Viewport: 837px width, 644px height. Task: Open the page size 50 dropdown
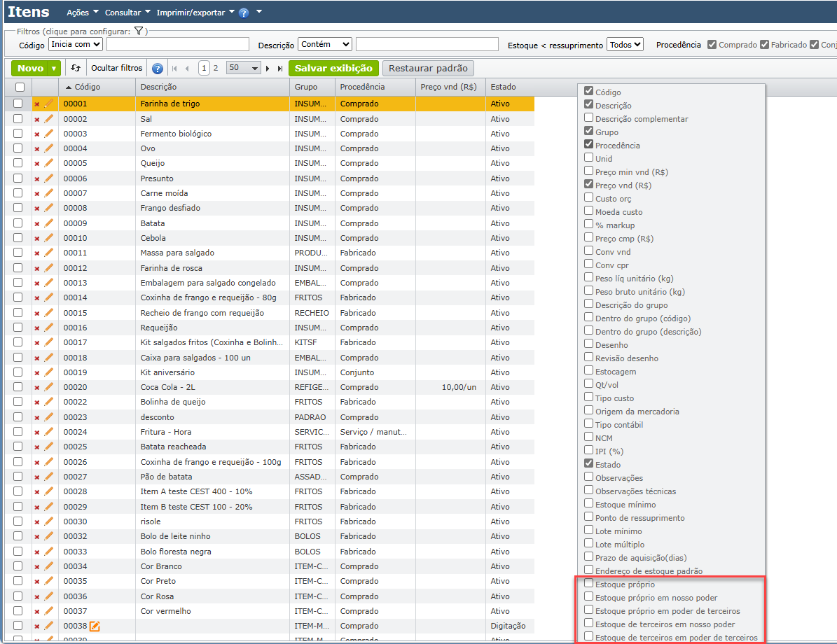243,68
